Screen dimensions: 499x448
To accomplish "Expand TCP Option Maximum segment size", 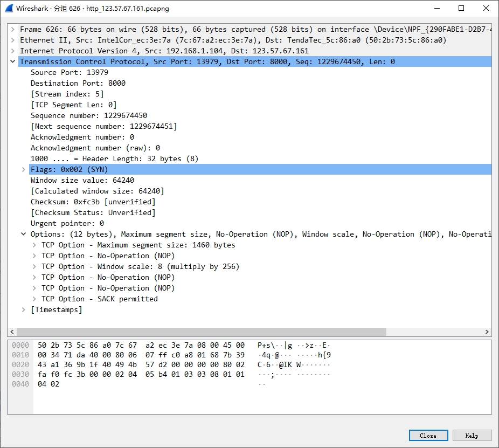I will click(34, 245).
